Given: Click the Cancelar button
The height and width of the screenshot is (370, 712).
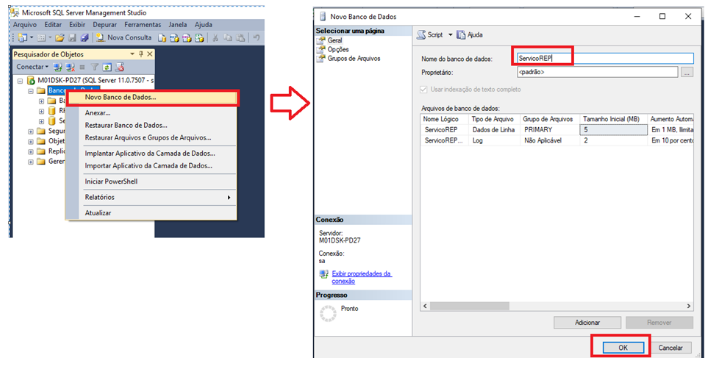Looking at the screenshot, I should coord(670,347).
